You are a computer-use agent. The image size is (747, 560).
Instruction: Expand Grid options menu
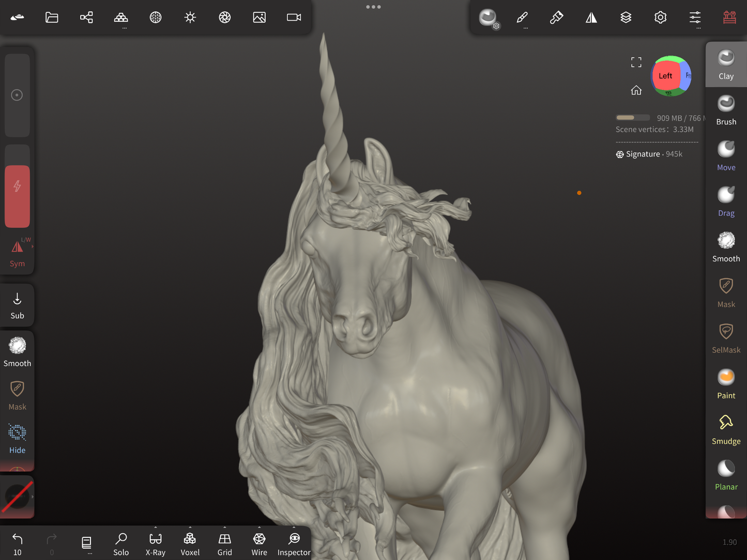click(224, 528)
